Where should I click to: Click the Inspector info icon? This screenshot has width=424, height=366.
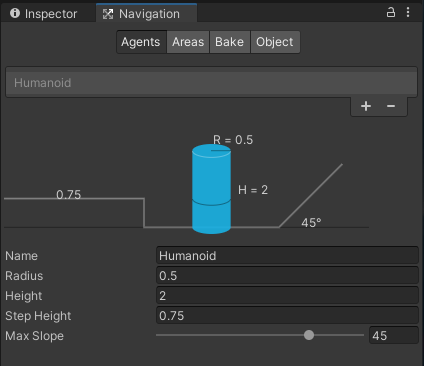pyautogui.click(x=15, y=13)
